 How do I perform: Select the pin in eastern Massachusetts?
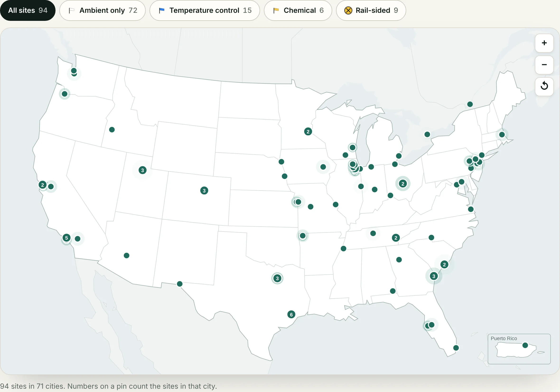coord(502,134)
